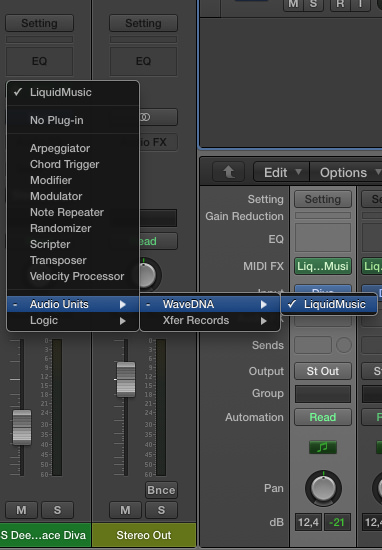The image size is (382, 550).
Task: Expand the Audio Units submenu
Action: click(x=73, y=304)
